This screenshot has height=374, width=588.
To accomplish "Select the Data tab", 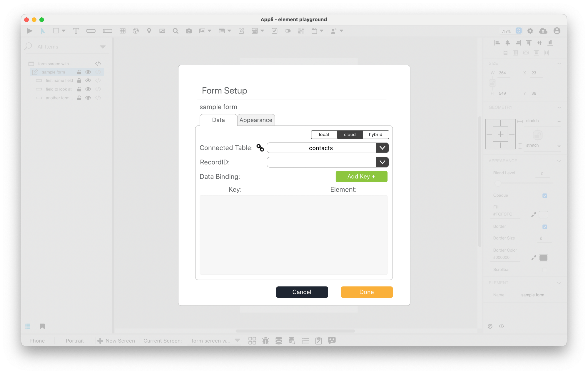I will [x=218, y=120].
